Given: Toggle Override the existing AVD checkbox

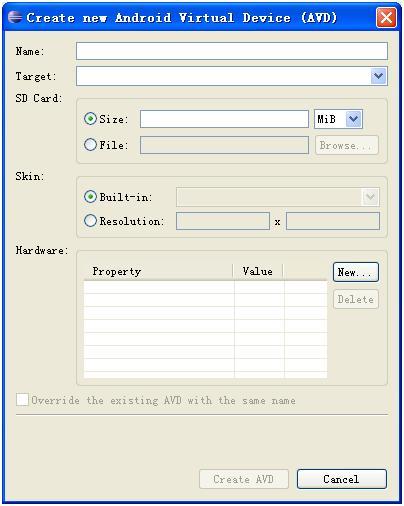Looking at the screenshot, I should click(22, 399).
